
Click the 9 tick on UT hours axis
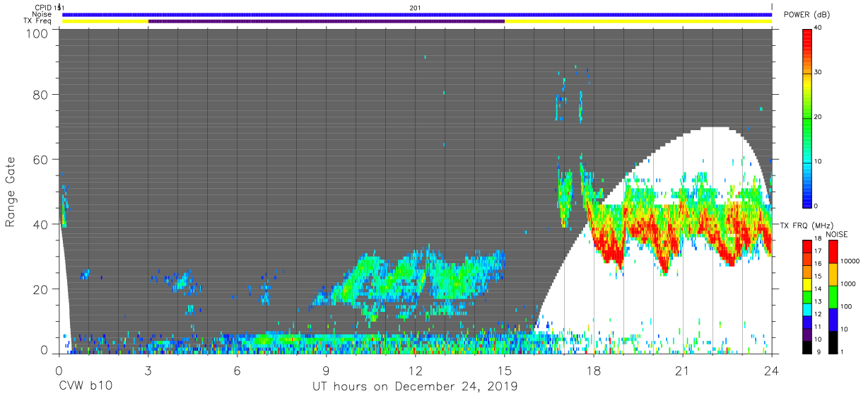tap(326, 371)
